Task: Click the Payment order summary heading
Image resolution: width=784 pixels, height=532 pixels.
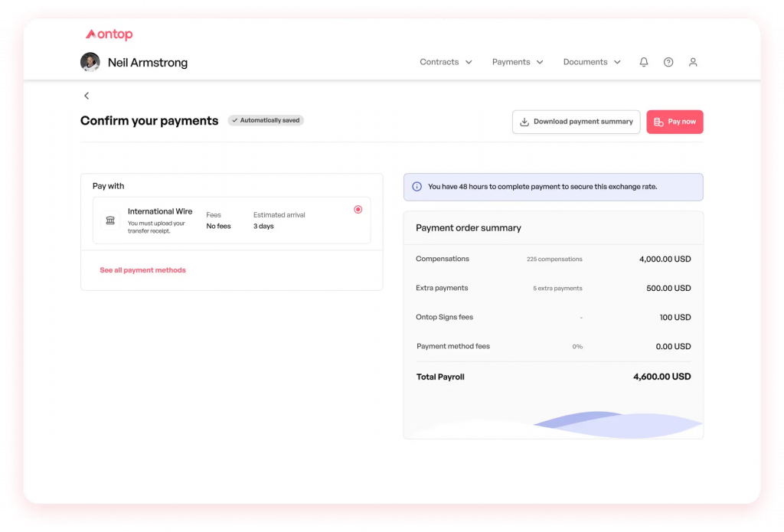Action: (468, 228)
